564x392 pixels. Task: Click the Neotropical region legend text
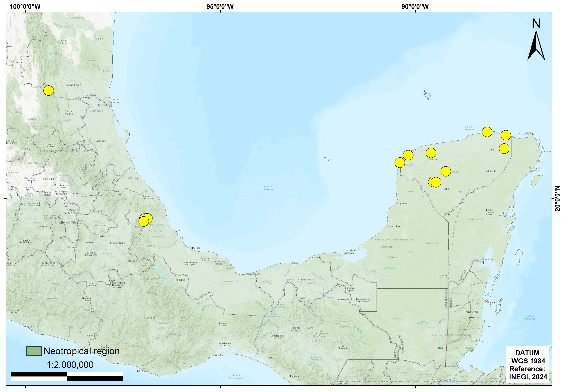coord(82,351)
